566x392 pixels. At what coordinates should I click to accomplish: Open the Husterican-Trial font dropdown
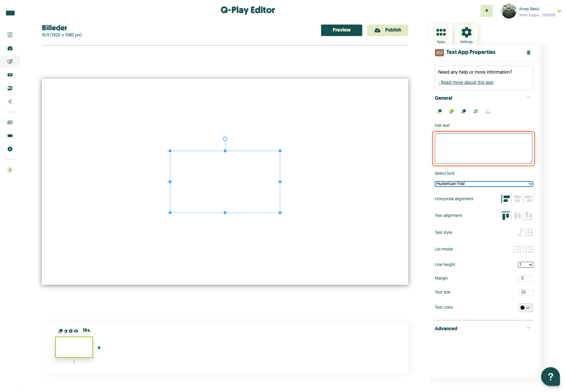coord(484,184)
